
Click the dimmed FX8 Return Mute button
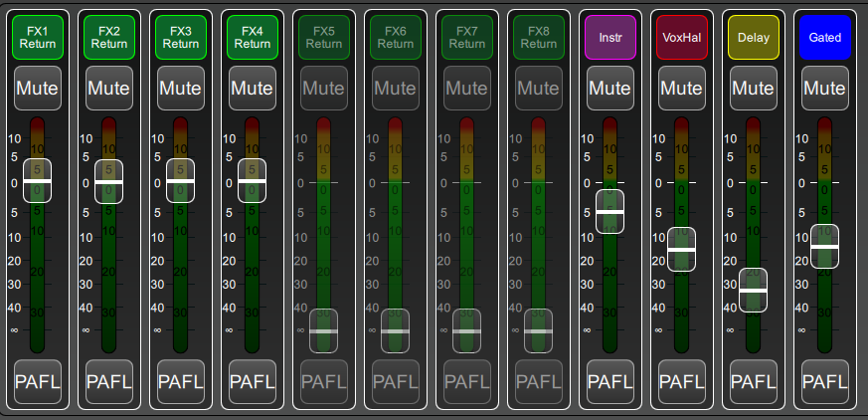coord(538,88)
